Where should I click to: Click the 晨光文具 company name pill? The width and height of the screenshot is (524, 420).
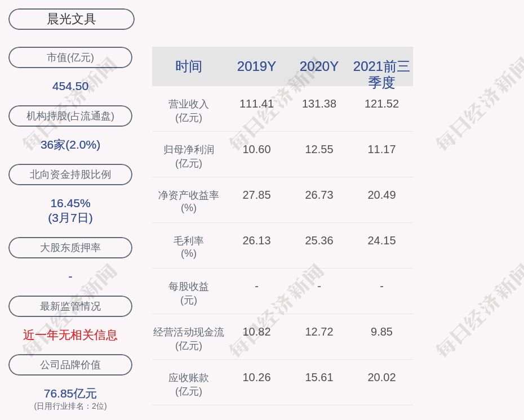(x=71, y=19)
